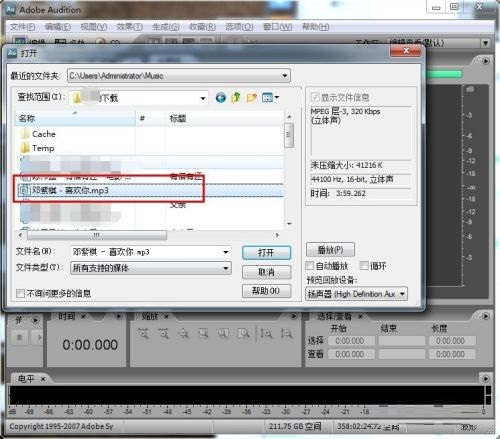This screenshot has width=500, height=439.
Task: Click the 标题 column header
Action: click(224, 118)
